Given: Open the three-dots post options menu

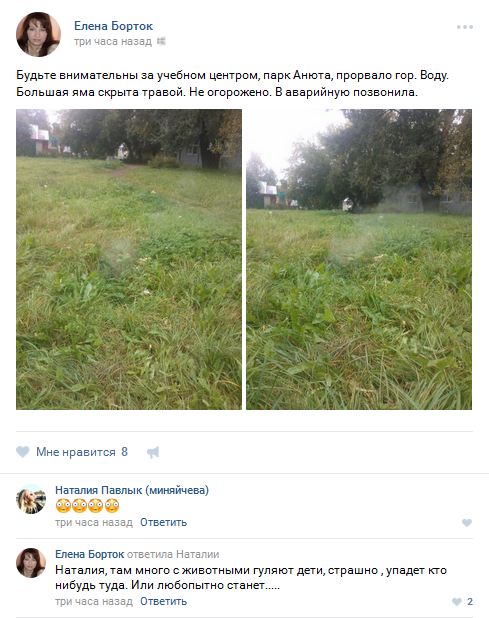Looking at the screenshot, I should pyautogui.click(x=465, y=27).
